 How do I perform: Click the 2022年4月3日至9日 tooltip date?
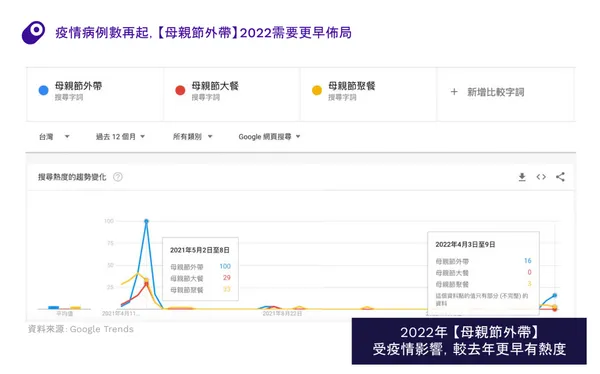[x=465, y=244]
